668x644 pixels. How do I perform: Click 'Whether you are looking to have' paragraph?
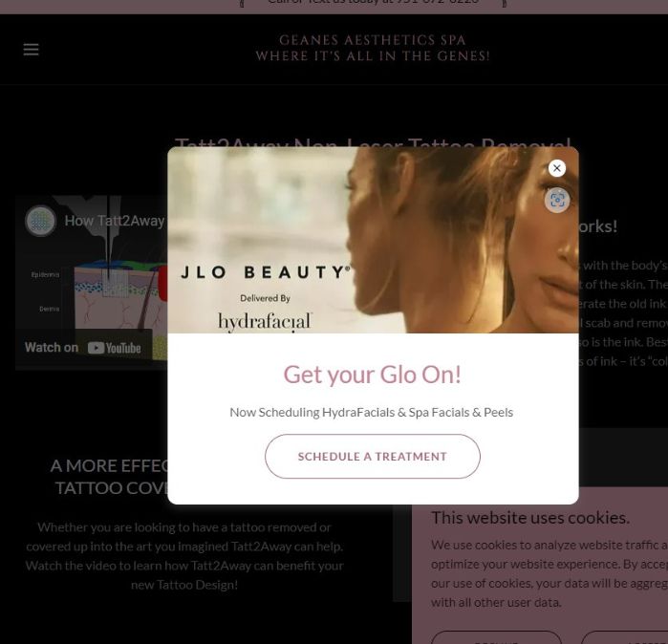coord(184,556)
